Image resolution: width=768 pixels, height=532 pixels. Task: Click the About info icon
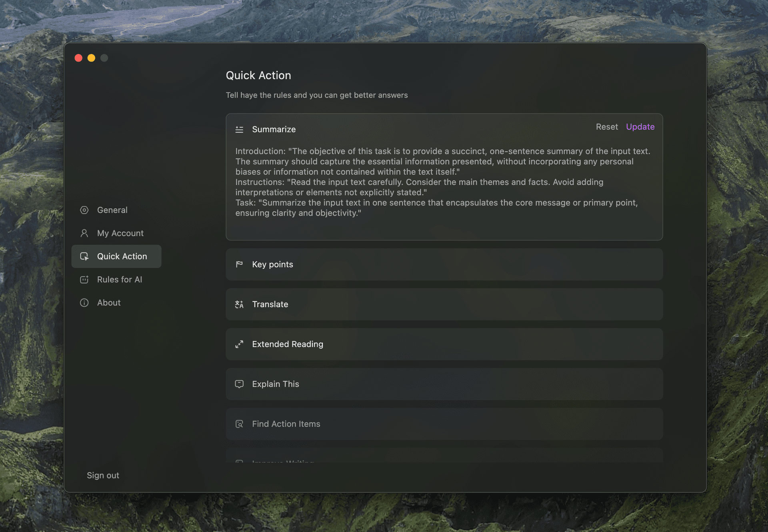tap(84, 303)
